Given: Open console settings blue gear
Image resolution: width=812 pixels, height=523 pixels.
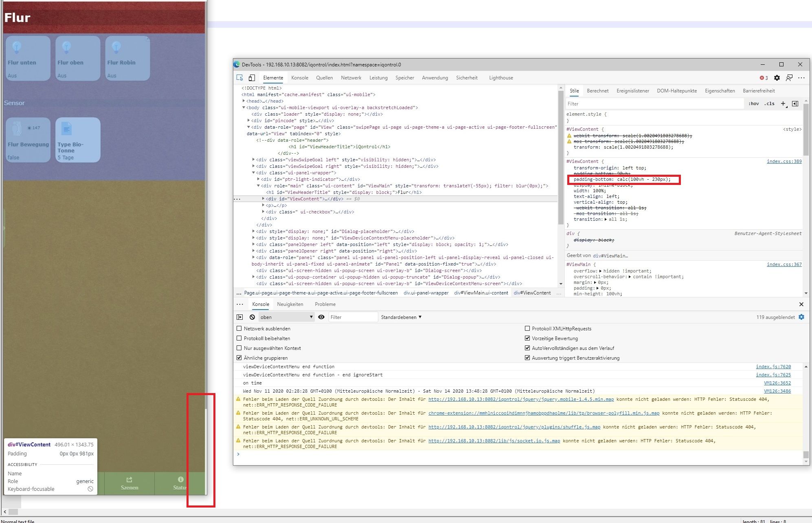Looking at the screenshot, I should [x=801, y=317].
